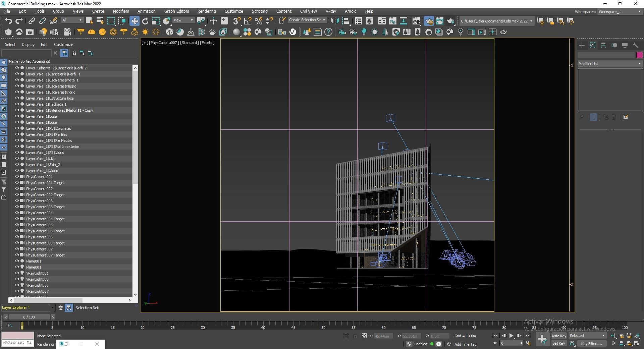The image size is (644, 349).
Task: Hide the VRayLight001 eye icon
Action: pos(17,273)
